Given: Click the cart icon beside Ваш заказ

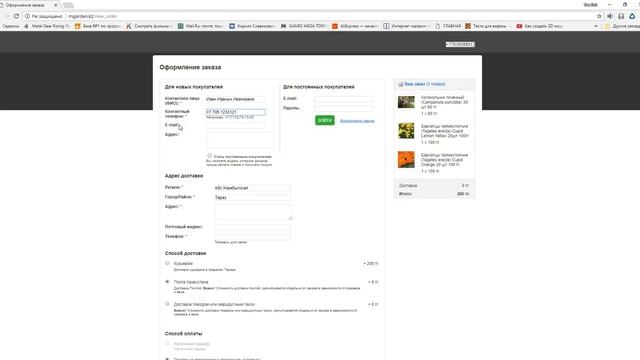Looking at the screenshot, I should point(400,84).
